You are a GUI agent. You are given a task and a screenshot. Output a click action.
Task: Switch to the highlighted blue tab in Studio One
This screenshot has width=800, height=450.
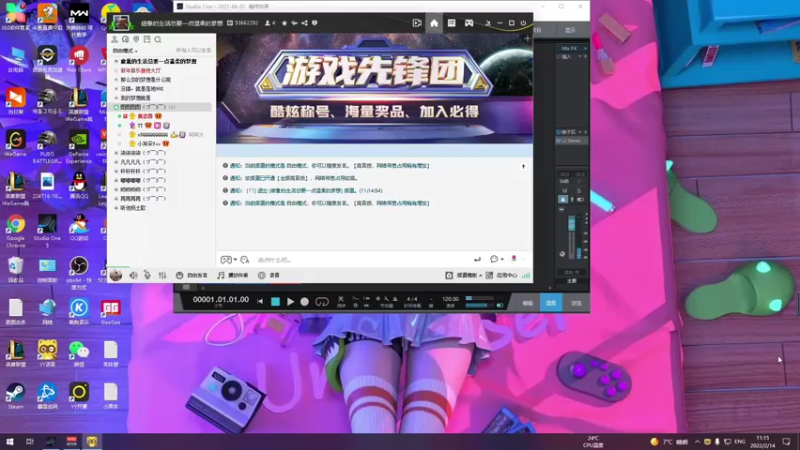pyautogui.click(x=551, y=303)
